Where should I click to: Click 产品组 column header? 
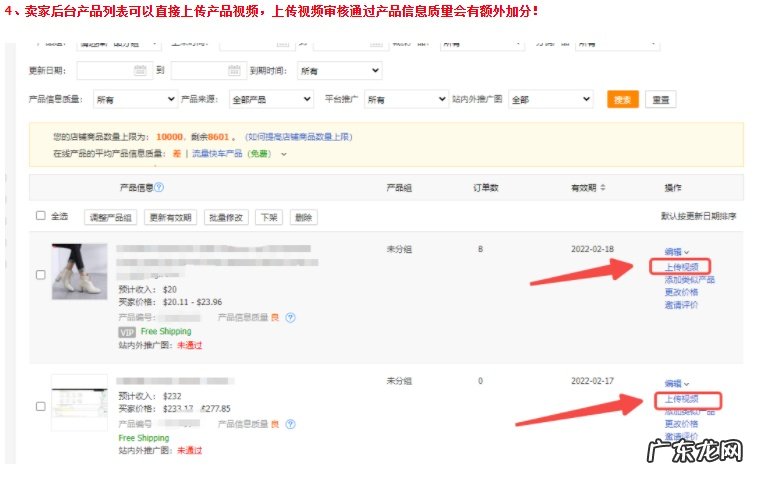[399, 188]
